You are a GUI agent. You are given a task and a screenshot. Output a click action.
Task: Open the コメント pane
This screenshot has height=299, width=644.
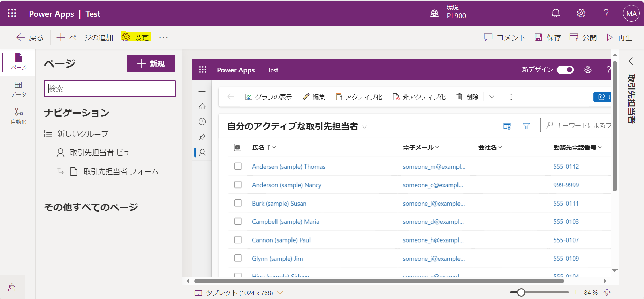pos(505,38)
